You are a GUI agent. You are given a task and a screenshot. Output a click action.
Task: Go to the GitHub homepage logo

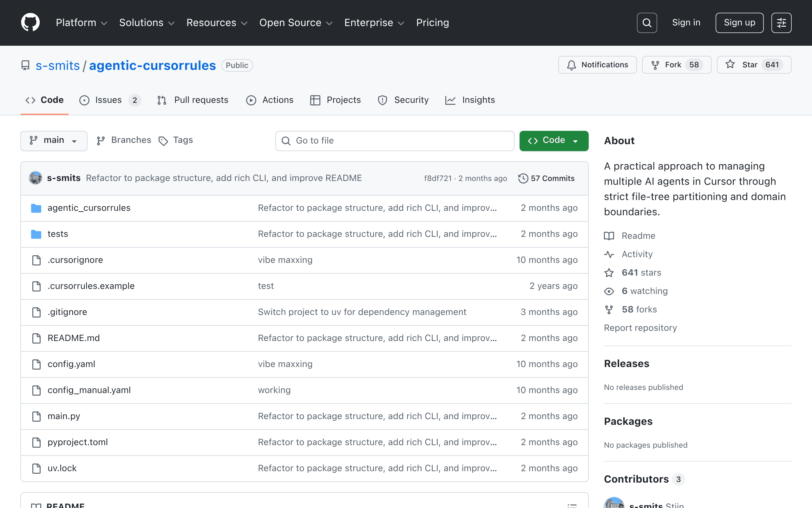pos(30,23)
